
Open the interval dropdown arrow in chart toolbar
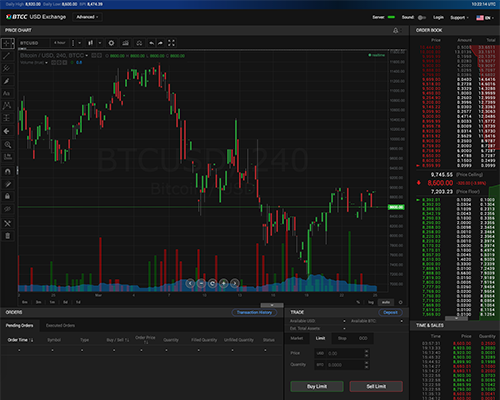point(80,43)
